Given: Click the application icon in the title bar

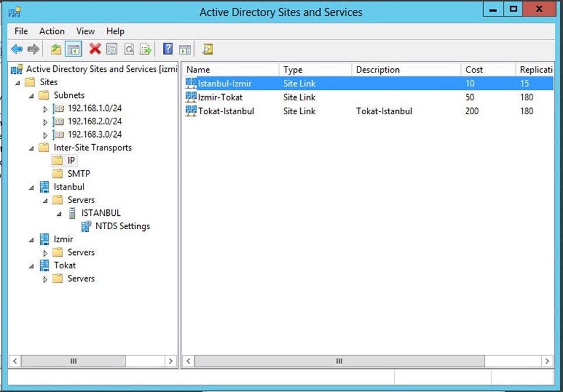Looking at the screenshot, I should tap(15, 12).
